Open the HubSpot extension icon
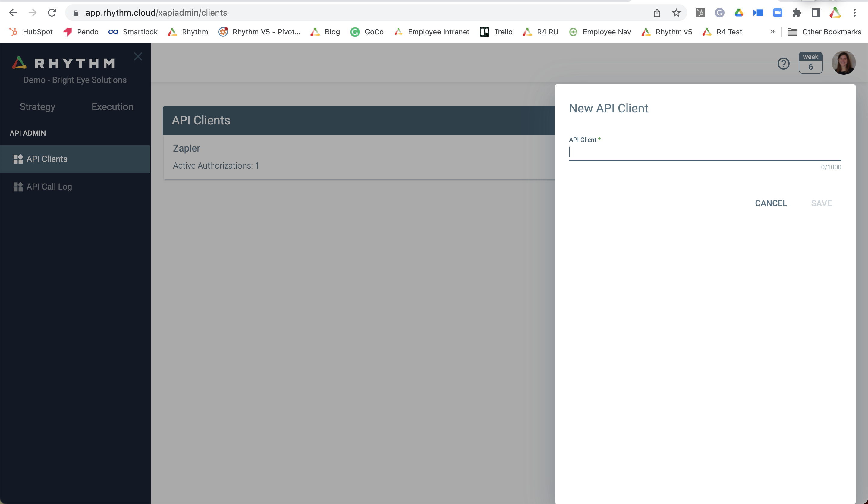868x504 pixels. tap(700, 13)
